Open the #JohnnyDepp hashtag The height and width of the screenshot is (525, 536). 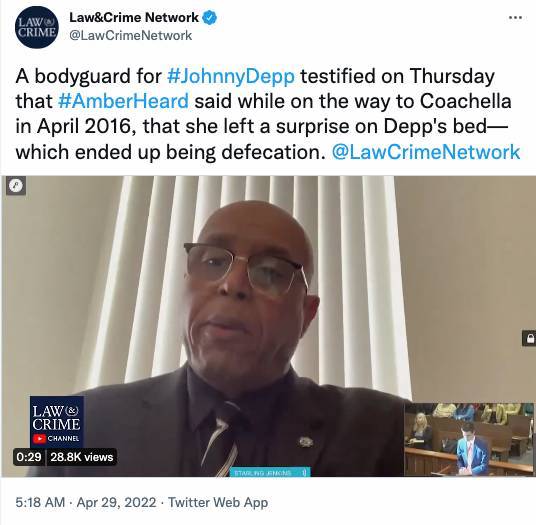231,76
